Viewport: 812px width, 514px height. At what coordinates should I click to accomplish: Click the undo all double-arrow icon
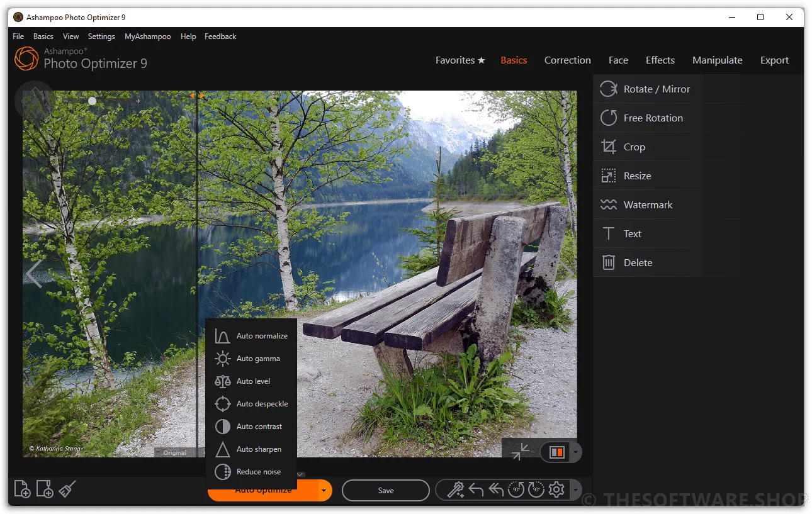[496, 490]
